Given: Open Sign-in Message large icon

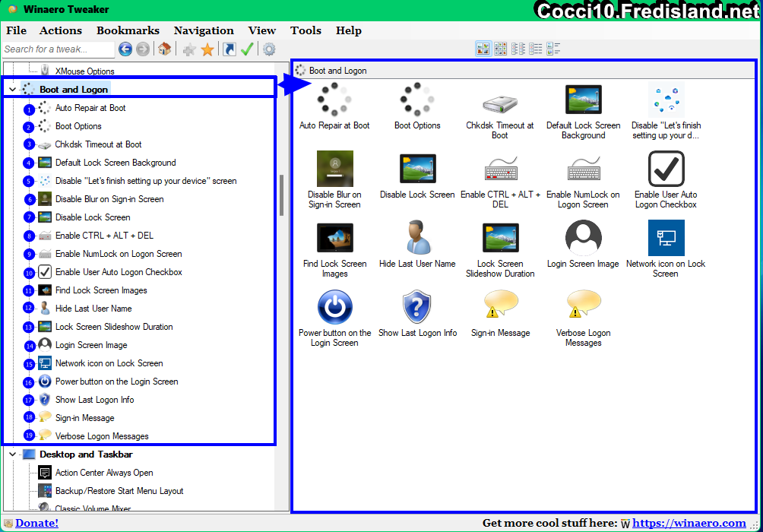Looking at the screenshot, I should pyautogui.click(x=500, y=305).
